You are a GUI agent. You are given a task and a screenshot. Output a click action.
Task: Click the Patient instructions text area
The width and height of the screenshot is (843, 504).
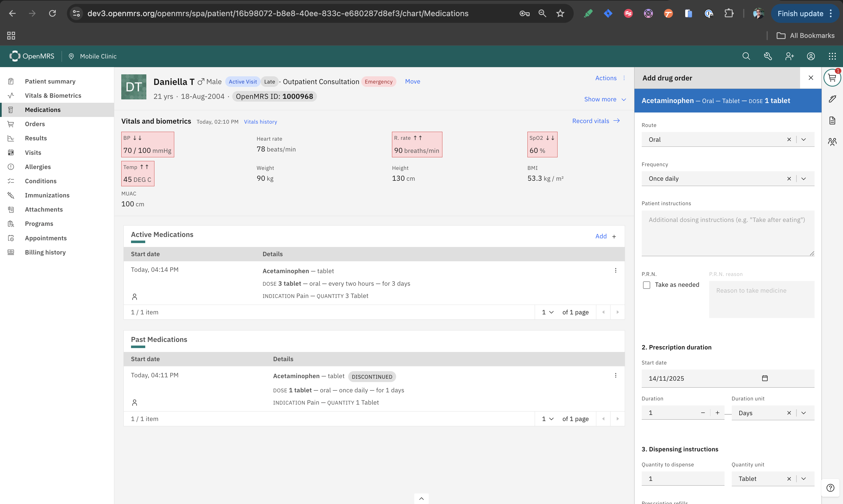(727, 233)
